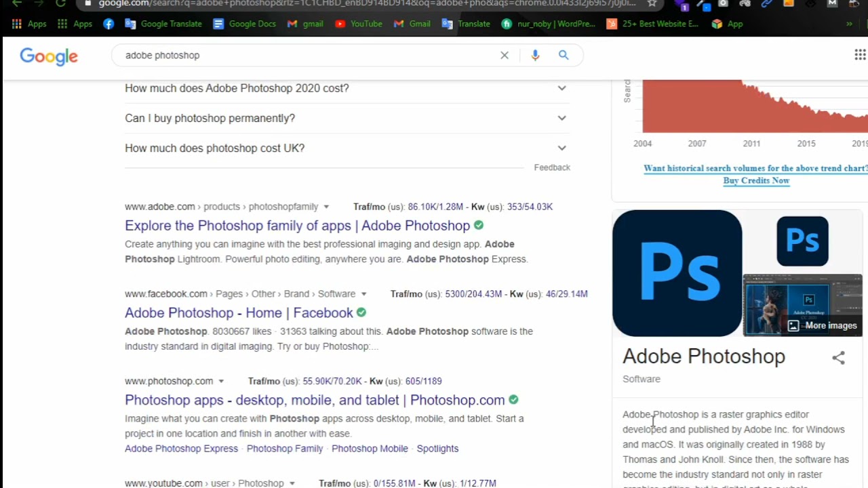Open Photoshop apps - desktop, mobile, tablet result
868x488 pixels.
click(x=315, y=401)
